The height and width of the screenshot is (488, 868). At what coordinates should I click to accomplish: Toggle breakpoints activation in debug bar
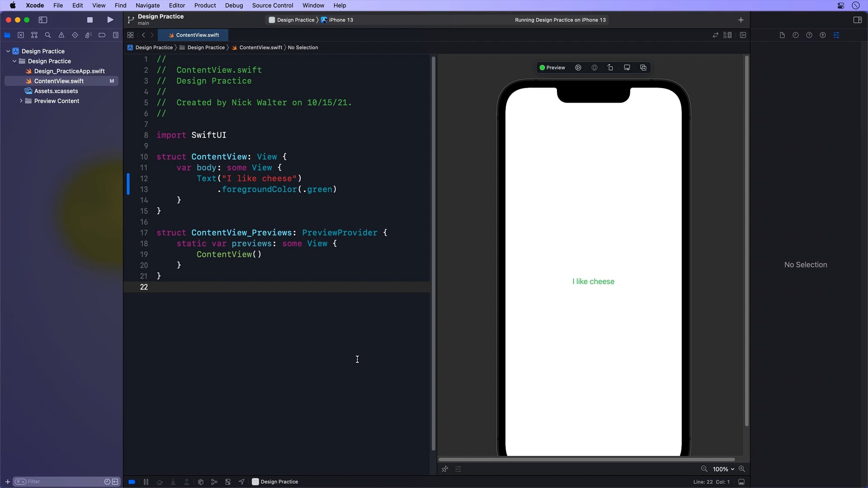point(132,482)
